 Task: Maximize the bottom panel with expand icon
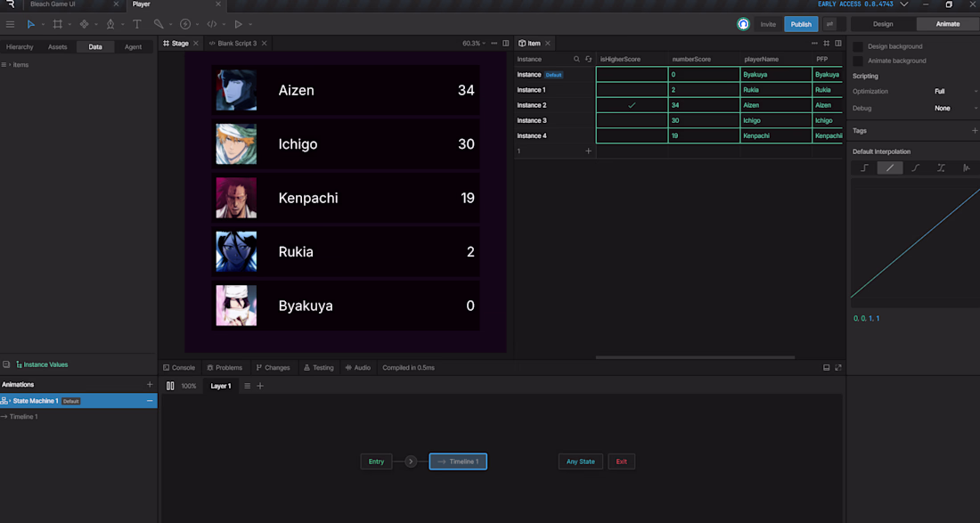[x=838, y=368]
